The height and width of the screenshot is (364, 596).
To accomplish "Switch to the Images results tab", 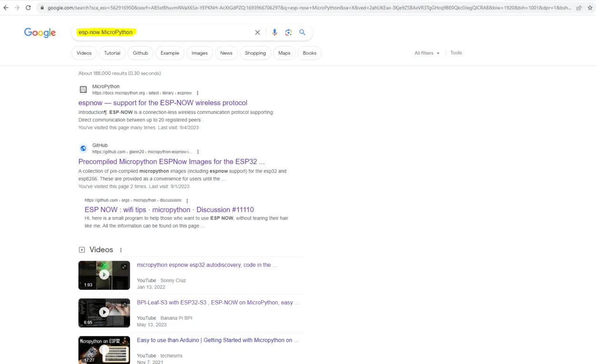I will click(x=199, y=53).
